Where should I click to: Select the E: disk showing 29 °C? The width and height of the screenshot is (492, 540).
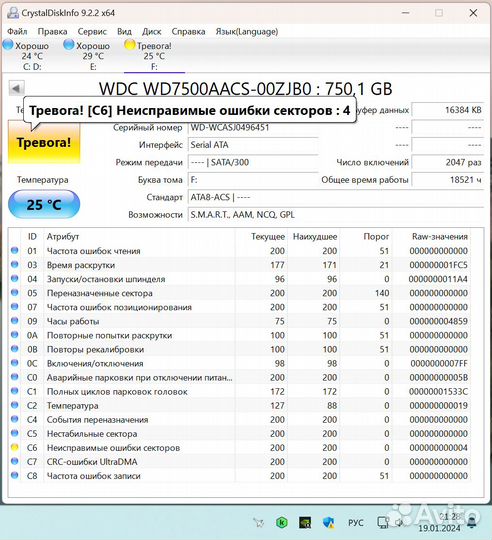(87, 55)
